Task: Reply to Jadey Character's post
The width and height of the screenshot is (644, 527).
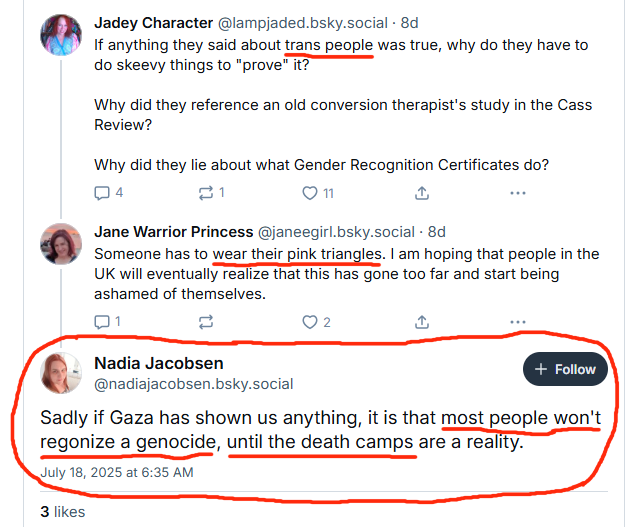Action: [x=102, y=192]
